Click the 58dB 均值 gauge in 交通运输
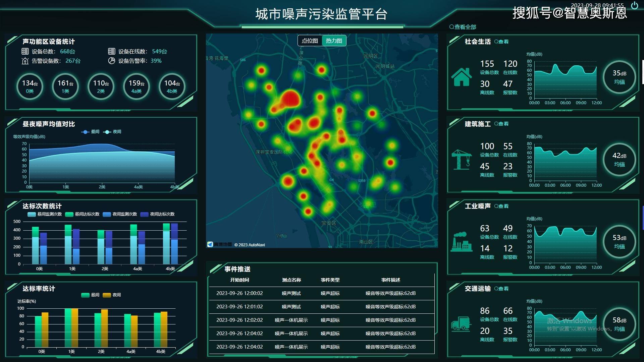 pyautogui.click(x=619, y=324)
